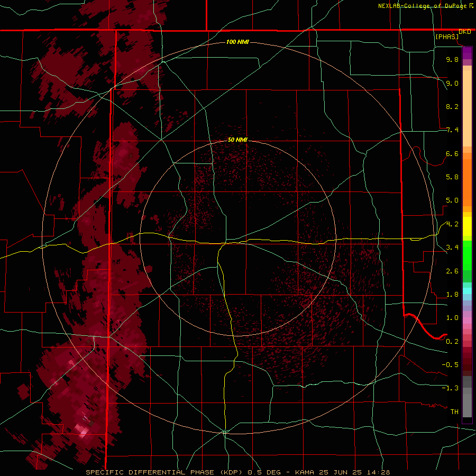476x476 pixels.
Task: Click the DKD label above the legend
Action: [x=465, y=32]
